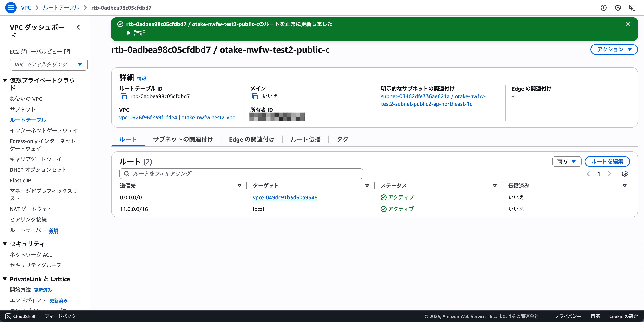Click the search icon in route filter
The image size is (644, 322).
(x=127, y=174)
